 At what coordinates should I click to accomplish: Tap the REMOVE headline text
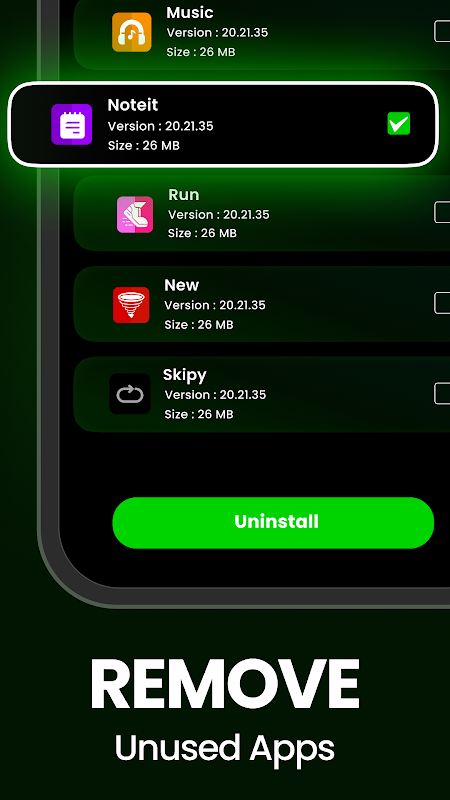225,685
